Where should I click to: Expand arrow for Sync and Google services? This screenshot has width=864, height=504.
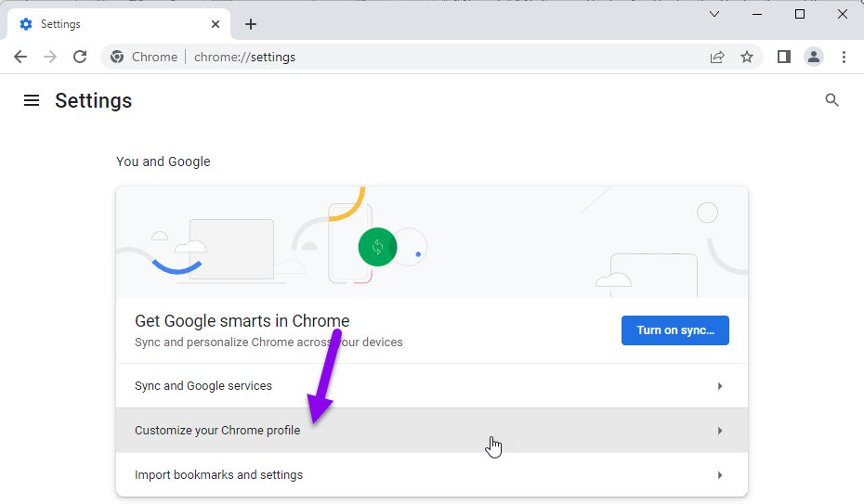click(x=720, y=386)
